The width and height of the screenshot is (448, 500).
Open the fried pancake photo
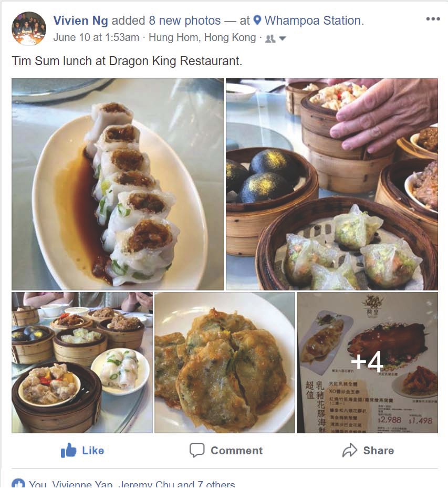[x=225, y=362]
